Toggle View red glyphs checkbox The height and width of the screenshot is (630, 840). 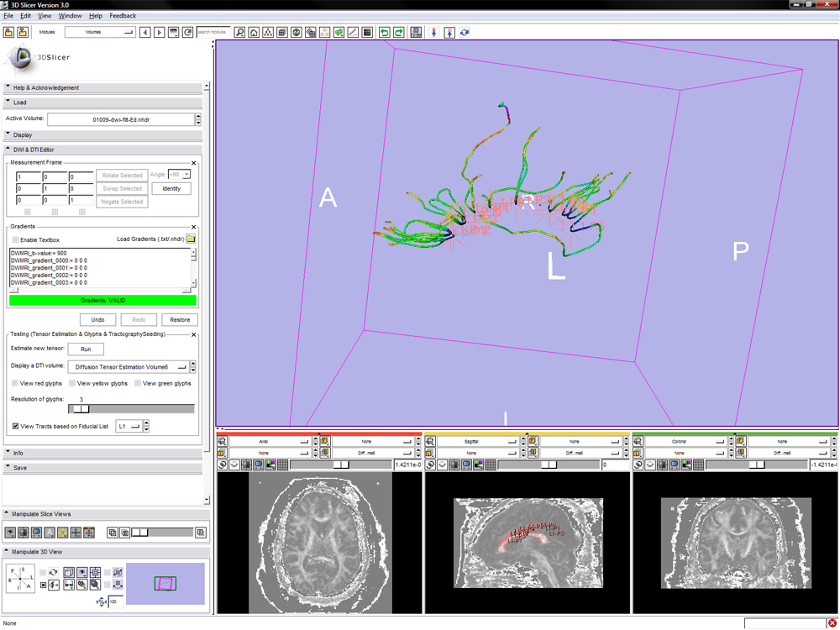click(16, 383)
